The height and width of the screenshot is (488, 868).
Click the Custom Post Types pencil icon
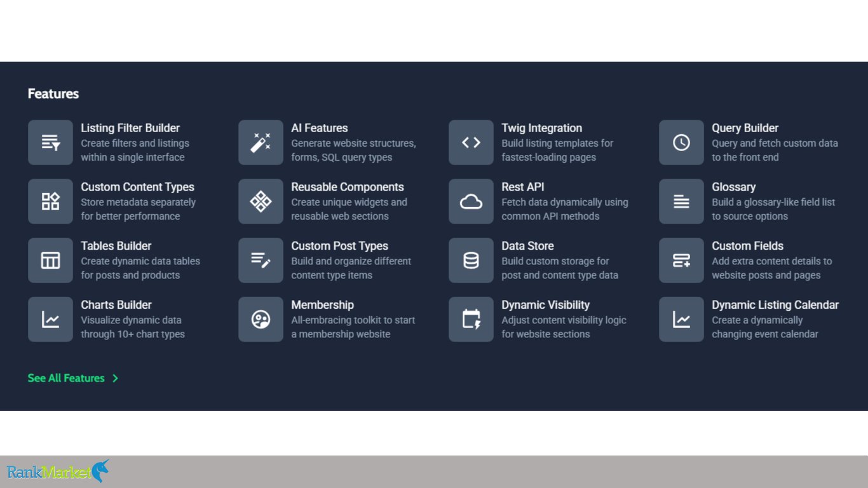point(261,261)
